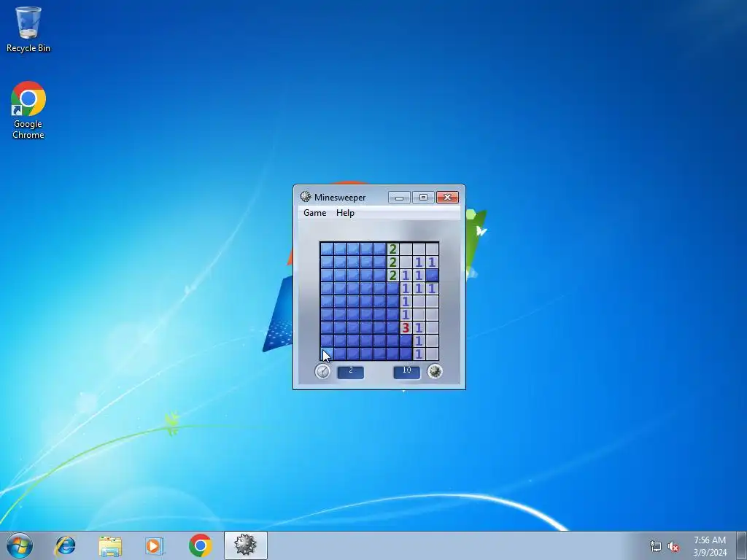Image resolution: width=747 pixels, height=560 pixels.
Task: Click the Minesweeper taskbar button
Action: tap(245, 545)
